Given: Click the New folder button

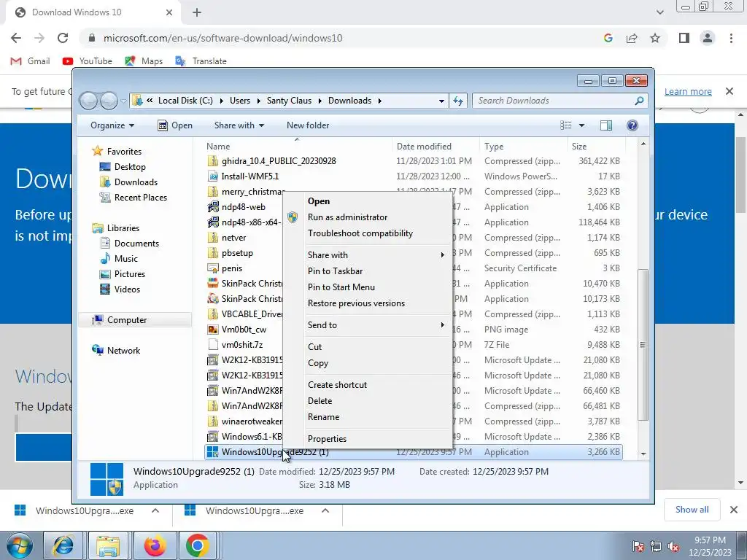Looking at the screenshot, I should click(x=308, y=125).
